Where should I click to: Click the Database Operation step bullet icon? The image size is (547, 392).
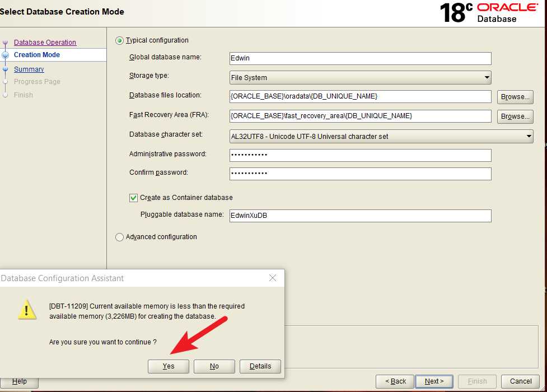click(x=5, y=43)
